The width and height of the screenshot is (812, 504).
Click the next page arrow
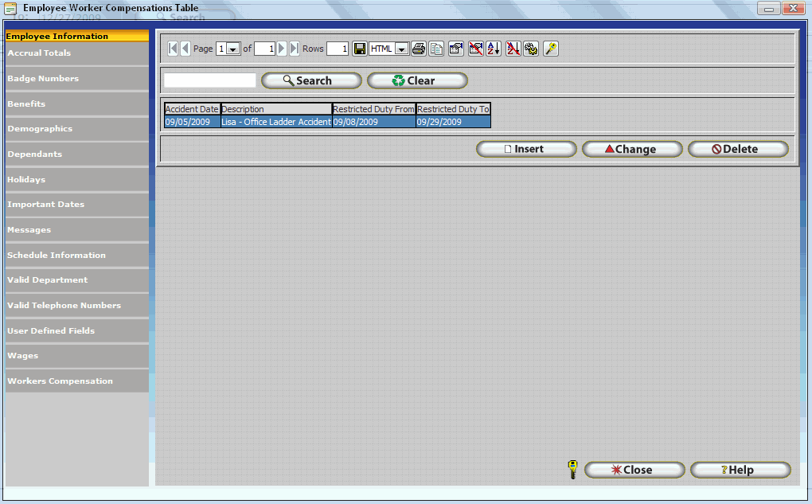pyautogui.click(x=282, y=49)
